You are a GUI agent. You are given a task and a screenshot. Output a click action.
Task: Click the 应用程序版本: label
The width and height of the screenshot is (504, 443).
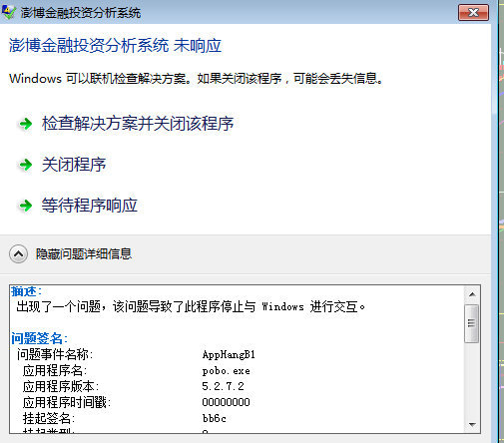pos(61,386)
